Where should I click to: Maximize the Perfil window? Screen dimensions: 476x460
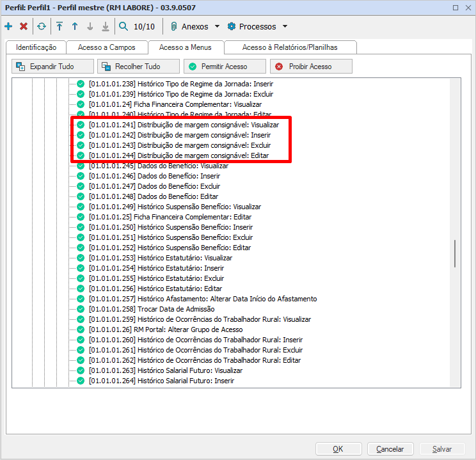pyautogui.click(x=456, y=8)
